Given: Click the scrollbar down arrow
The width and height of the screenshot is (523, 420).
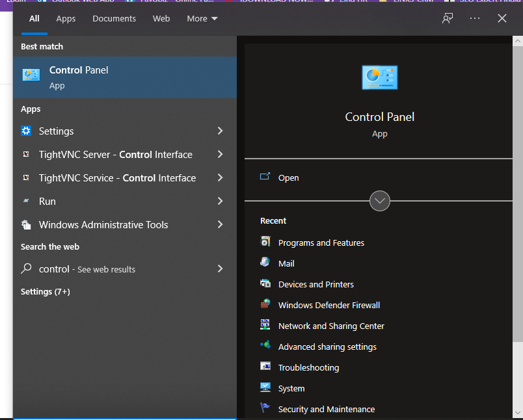Looking at the screenshot, I should tap(518, 413).
